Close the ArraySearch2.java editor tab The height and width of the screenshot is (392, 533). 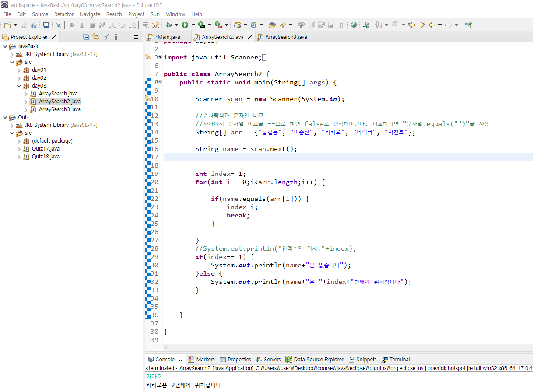tap(250, 37)
